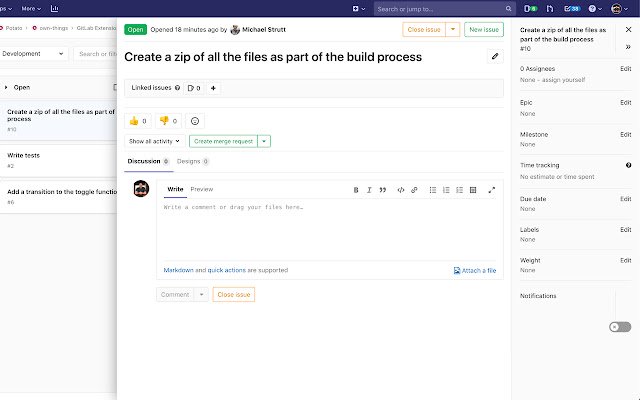Close the issue sidebar with X icon
This screenshot has height=400, width=640.
(628, 29)
